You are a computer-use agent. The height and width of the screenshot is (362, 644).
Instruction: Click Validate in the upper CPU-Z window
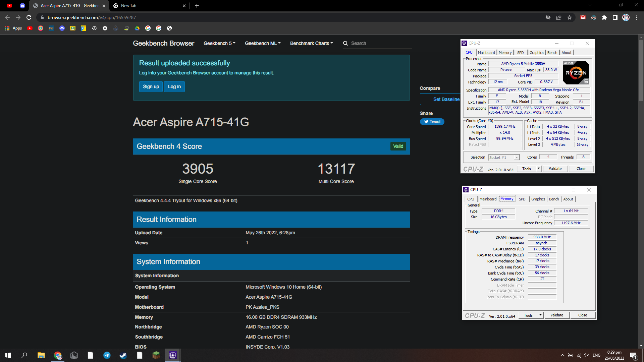click(555, 169)
